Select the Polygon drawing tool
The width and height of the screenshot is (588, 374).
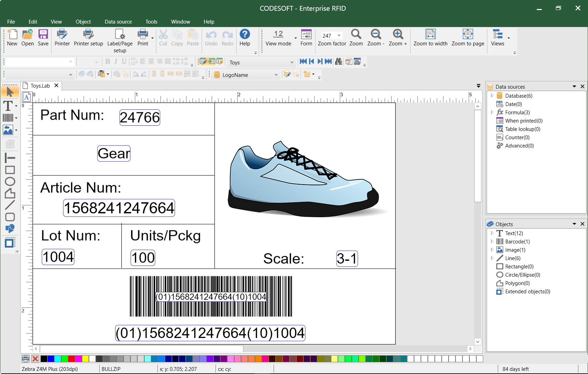[x=10, y=193]
